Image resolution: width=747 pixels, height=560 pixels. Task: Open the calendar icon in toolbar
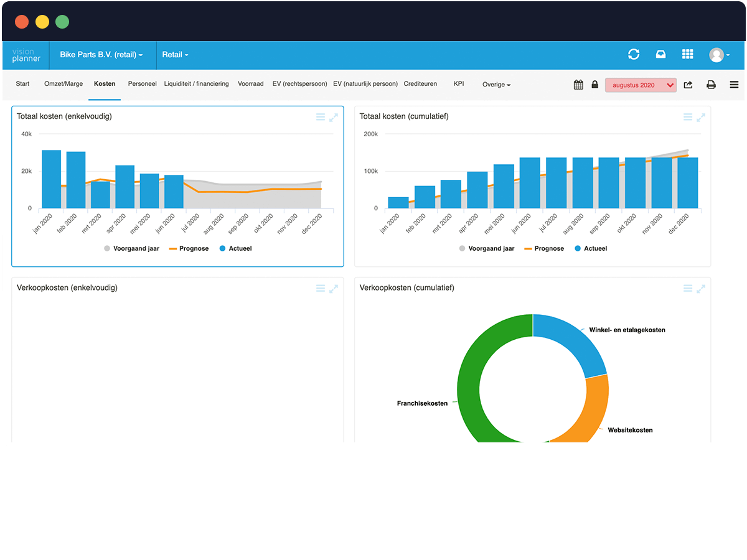tap(578, 85)
